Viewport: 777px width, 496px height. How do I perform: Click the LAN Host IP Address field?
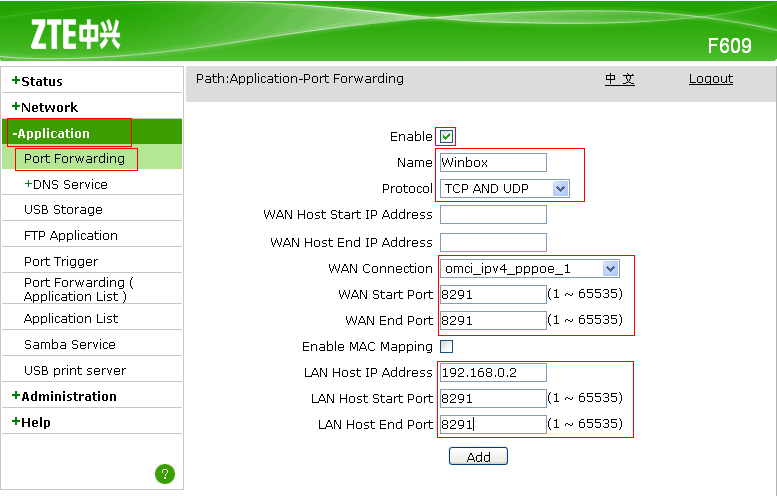click(x=493, y=373)
